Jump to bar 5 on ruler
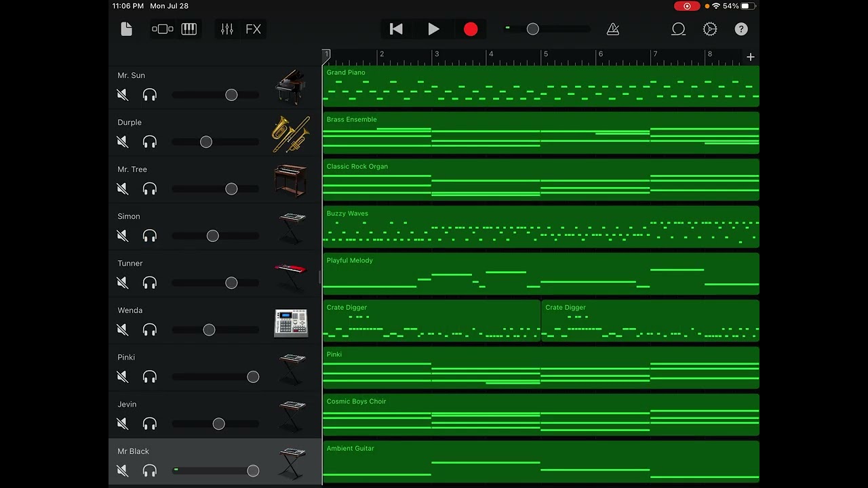Viewport: 868px width, 488px height. [x=546, y=54]
